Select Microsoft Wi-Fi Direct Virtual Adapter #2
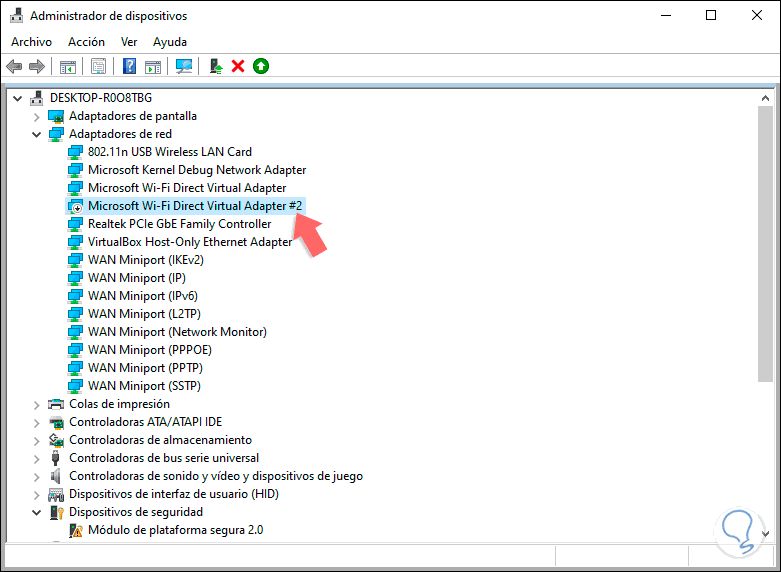The height and width of the screenshot is (572, 781). click(195, 206)
